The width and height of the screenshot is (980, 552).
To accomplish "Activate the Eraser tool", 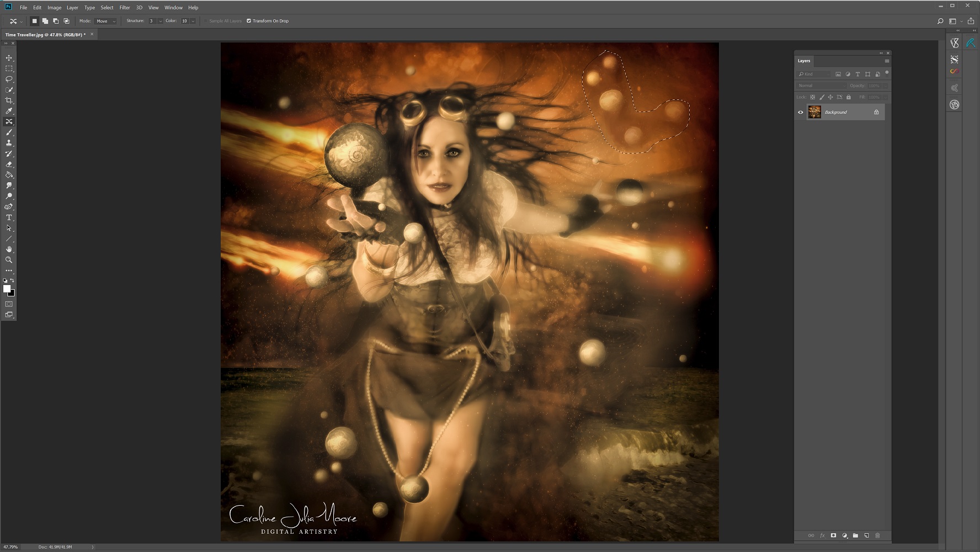I will tap(9, 164).
